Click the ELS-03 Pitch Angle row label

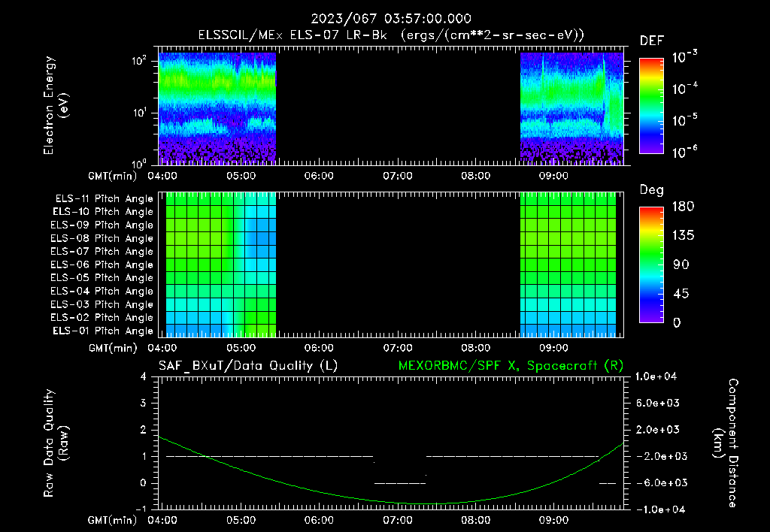tap(102, 304)
